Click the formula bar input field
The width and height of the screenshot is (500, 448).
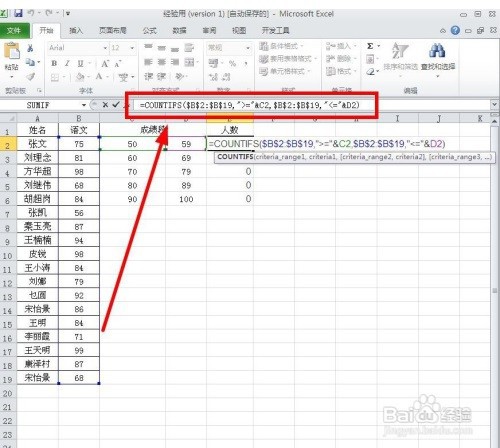312,105
